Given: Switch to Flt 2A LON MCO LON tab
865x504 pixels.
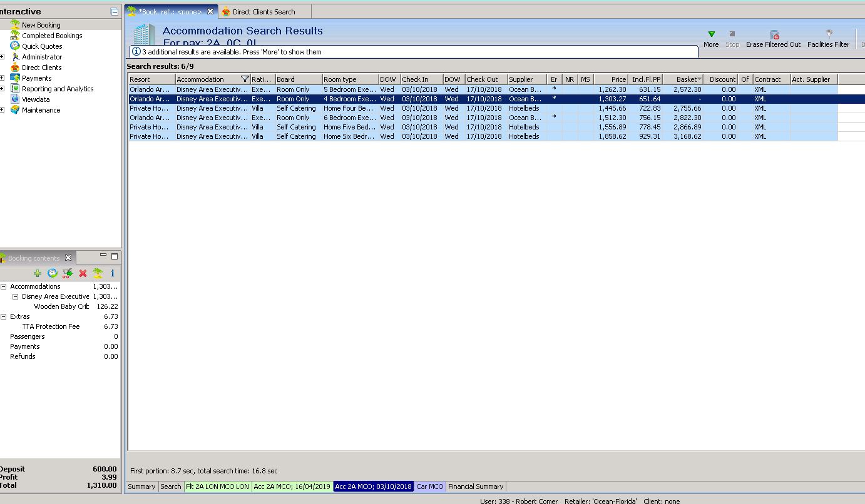Looking at the screenshot, I should point(218,486).
